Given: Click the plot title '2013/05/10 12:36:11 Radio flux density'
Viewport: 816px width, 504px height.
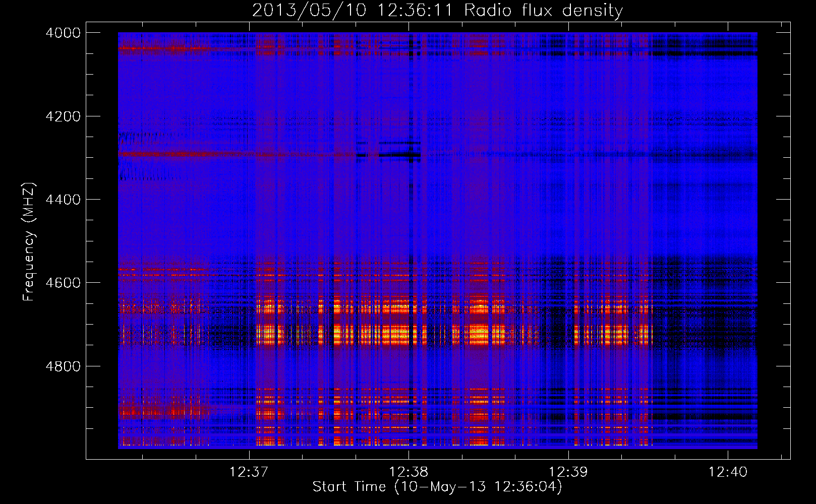Looking at the screenshot, I should coord(437,10).
